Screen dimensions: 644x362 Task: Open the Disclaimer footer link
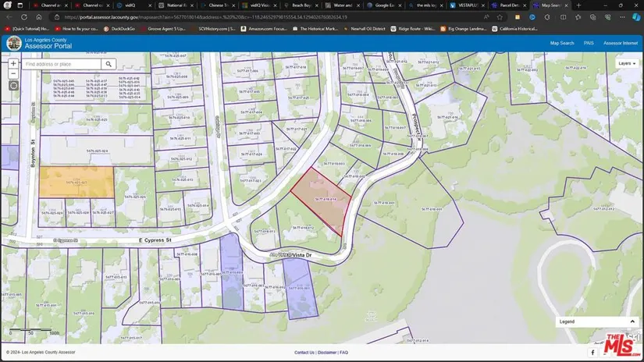pos(327,353)
